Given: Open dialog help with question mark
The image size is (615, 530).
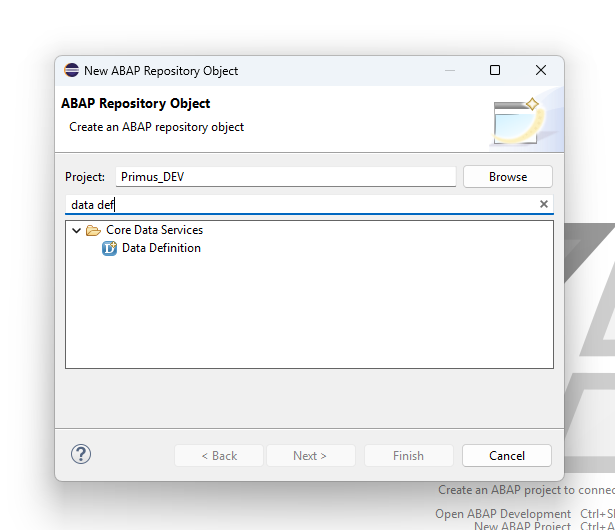Looking at the screenshot, I should [x=81, y=454].
